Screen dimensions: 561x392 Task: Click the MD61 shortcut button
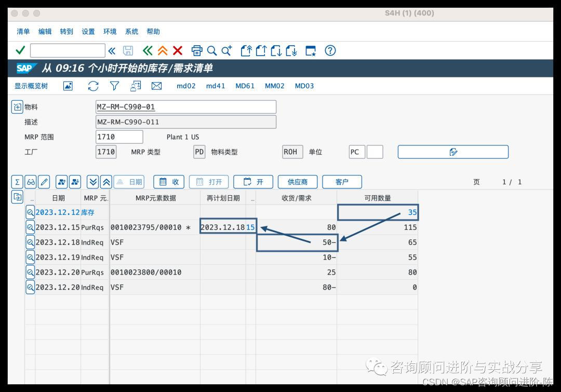click(245, 86)
